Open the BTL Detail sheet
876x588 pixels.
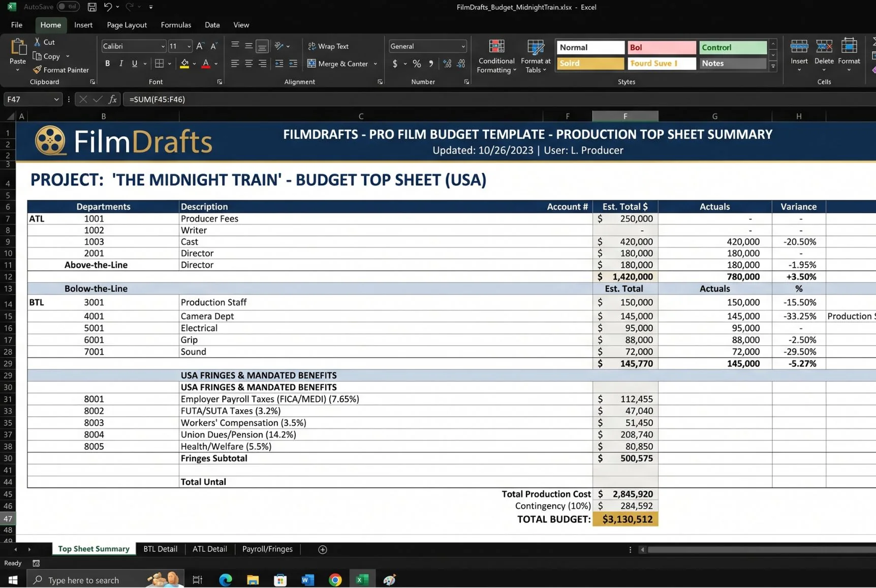click(x=160, y=549)
